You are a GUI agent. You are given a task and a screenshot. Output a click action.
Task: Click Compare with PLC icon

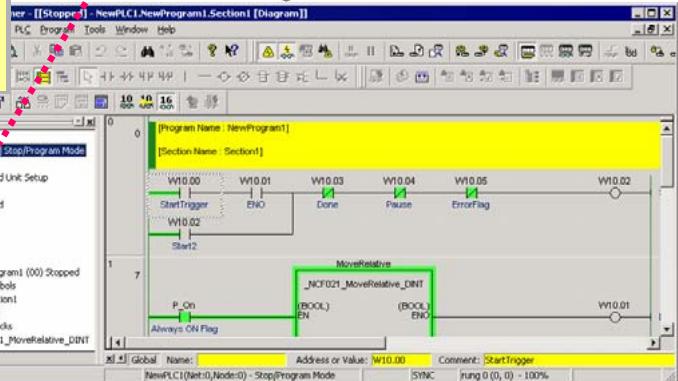click(436, 51)
